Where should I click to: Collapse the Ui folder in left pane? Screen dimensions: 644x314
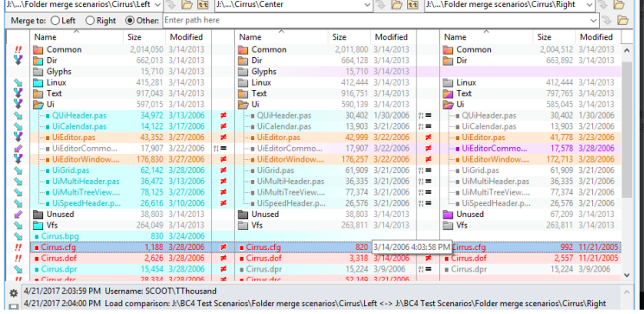[39, 105]
